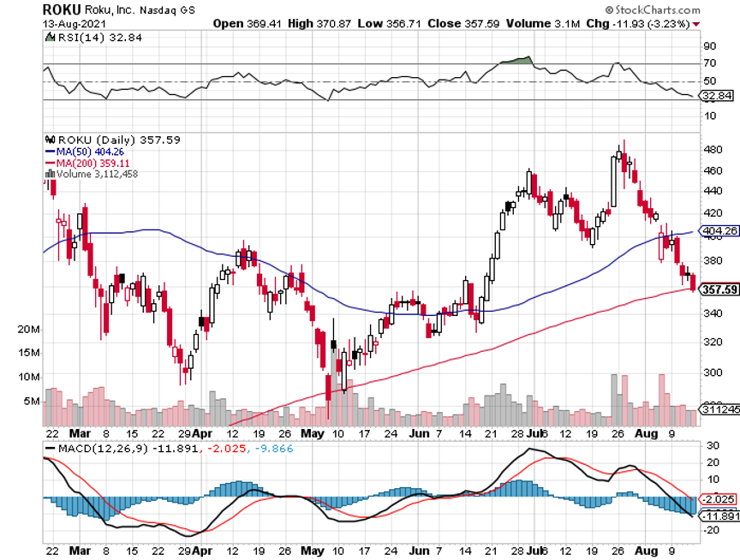Click the 'Roku, Inc.' company name
Image resolution: width=740 pixels, height=560 pixels.
pyautogui.click(x=110, y=9)
